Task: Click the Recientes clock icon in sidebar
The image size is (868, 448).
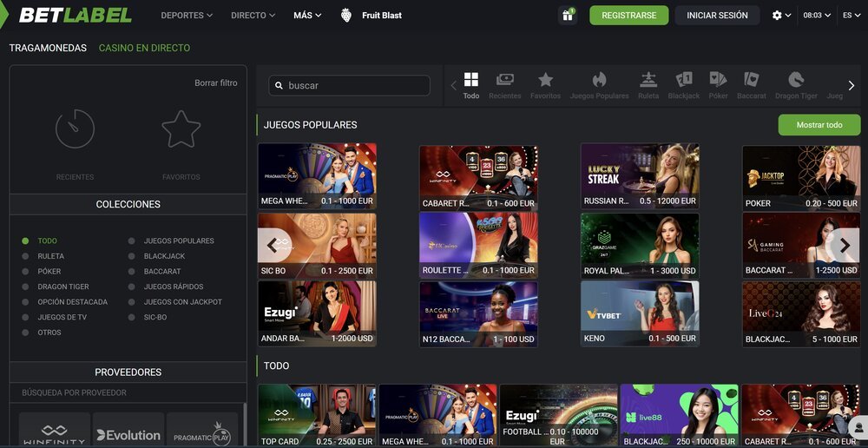Action: click(x=75, y=128)
